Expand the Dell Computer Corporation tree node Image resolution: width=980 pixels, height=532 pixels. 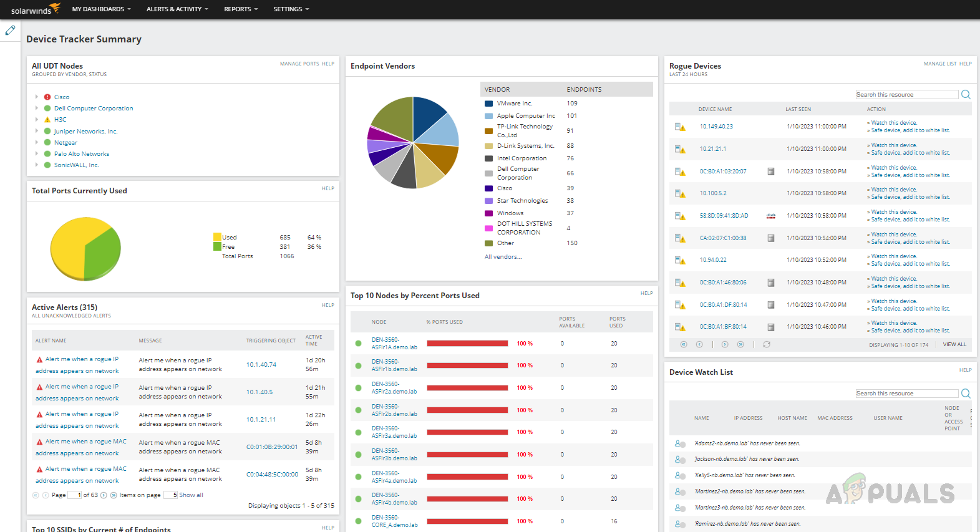[x=37, y=109]
